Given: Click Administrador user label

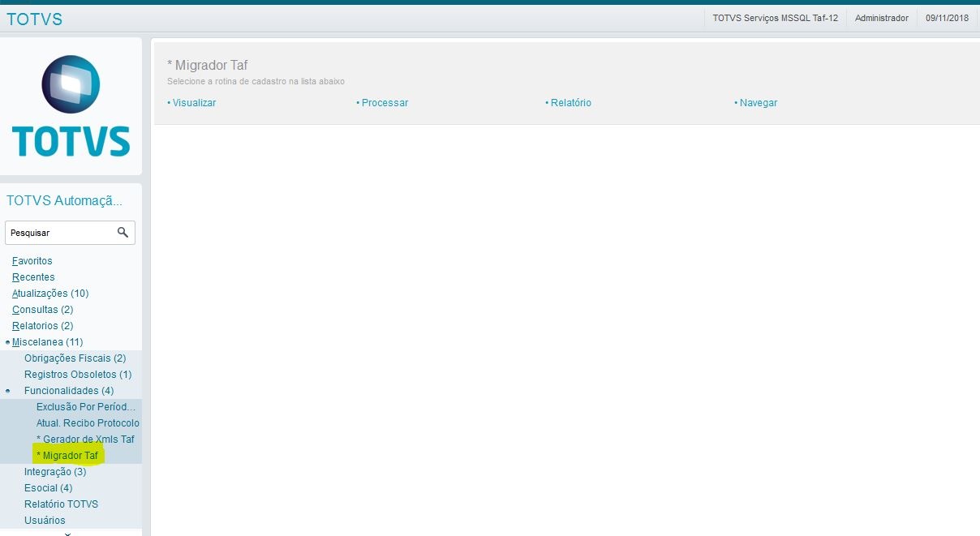Looking at the screenshot, I should coord(882,18).
